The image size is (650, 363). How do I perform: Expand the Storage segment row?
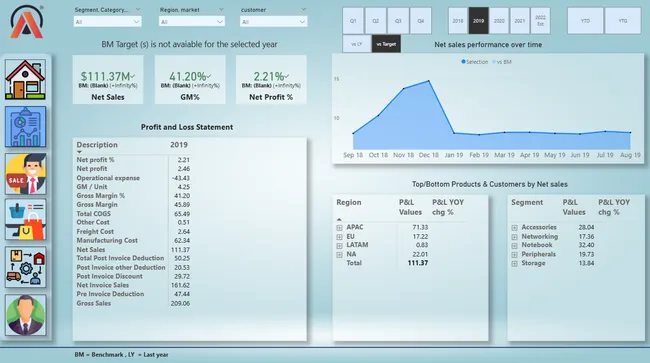click(x=514, y=263)
